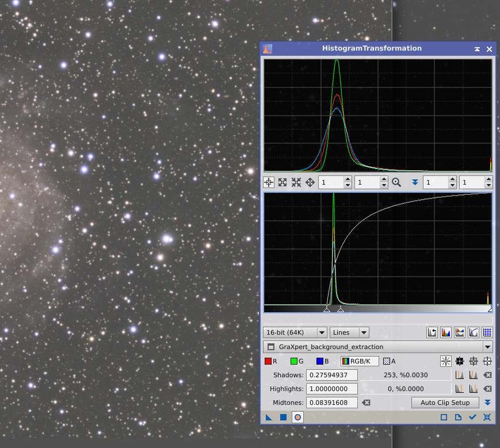Click the midtones slider triangle handle
This screenshot has width=500, height=448.
[x=340, y=310]
